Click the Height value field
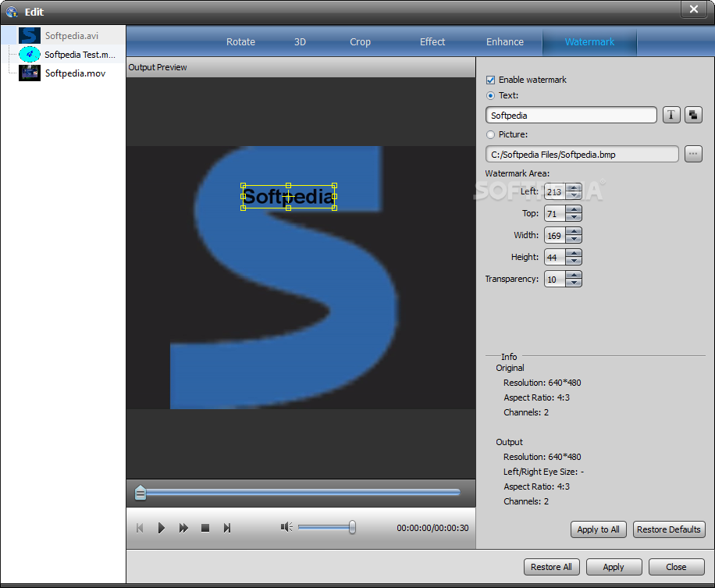The image size is (715, 588). pyautogui.click(x=554, y=257)
